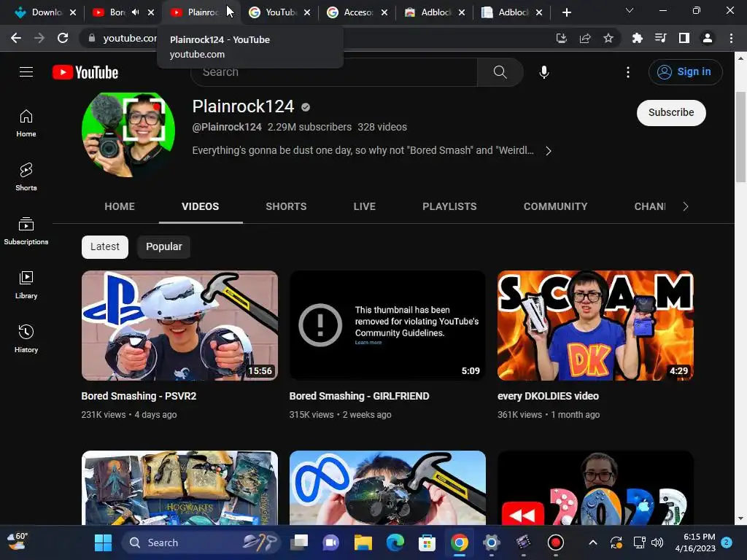Open File Explorer from taskbar

[363, 542]
